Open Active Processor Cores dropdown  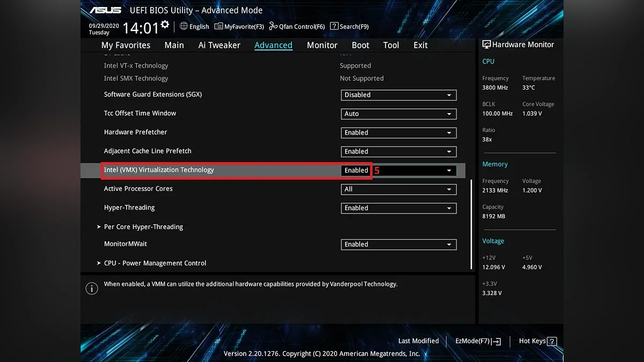399,189
